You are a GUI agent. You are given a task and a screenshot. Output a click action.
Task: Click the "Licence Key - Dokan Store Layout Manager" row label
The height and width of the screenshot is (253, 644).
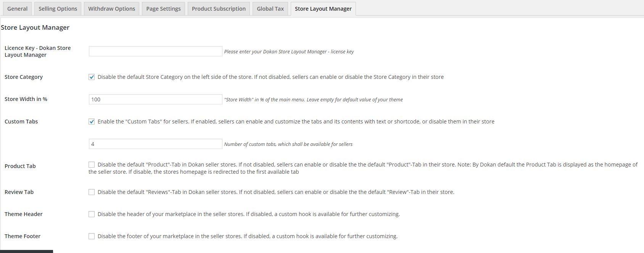(x=38, y=51)
